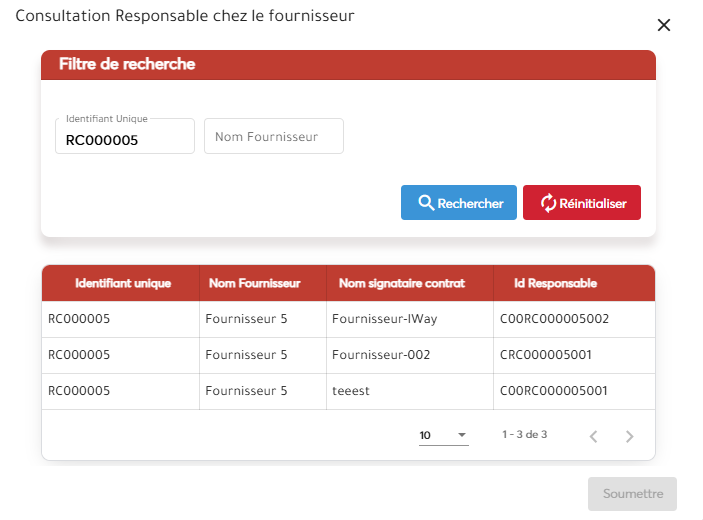703x520 pixels.
Task: Click the magnifier icon in Rechercher button
Action: (425, 203)
